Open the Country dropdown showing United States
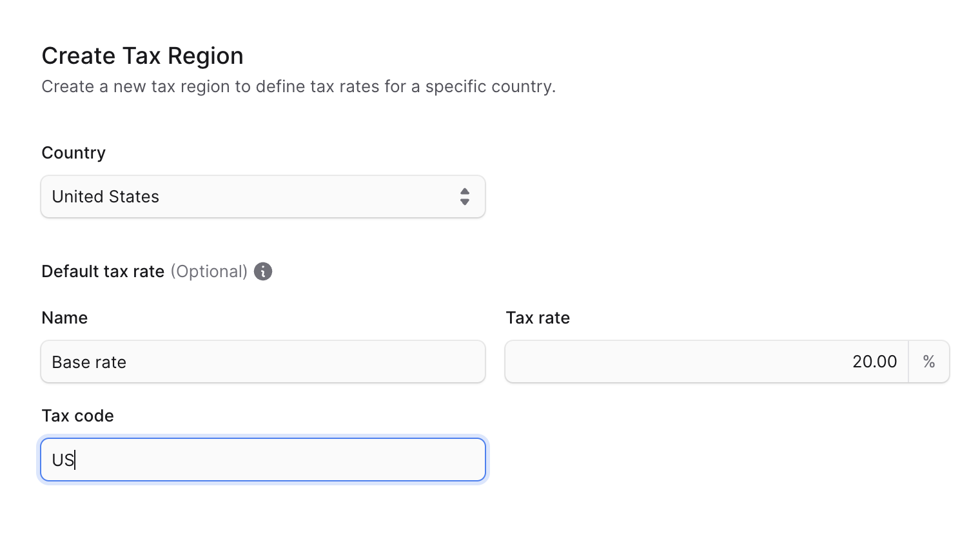Screen dimensions: 980x553 pos(263,197)
